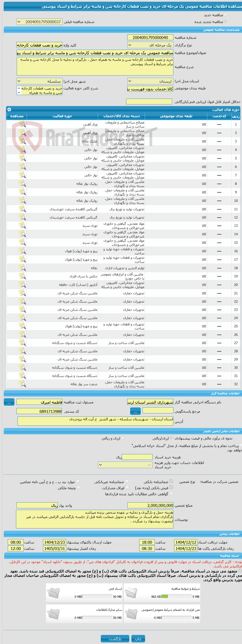Click the document purchase fee field
The image size is (242, 644).
tap(137, 457)
